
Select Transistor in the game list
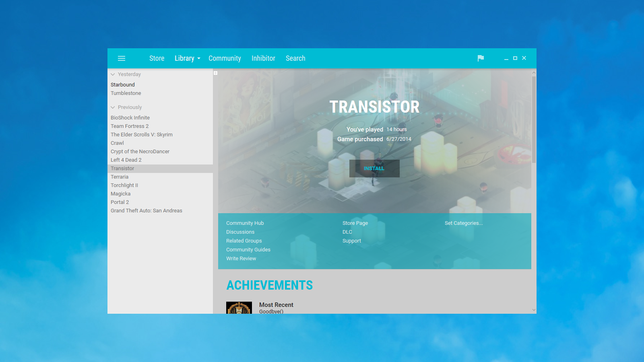coord(160,169)
